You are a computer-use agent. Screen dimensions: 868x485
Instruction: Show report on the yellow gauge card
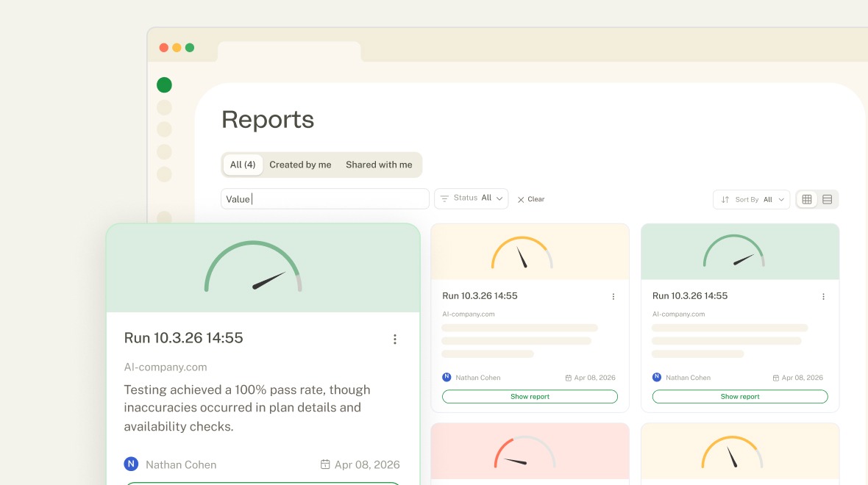pyautogui.click(x=530, y=397)
